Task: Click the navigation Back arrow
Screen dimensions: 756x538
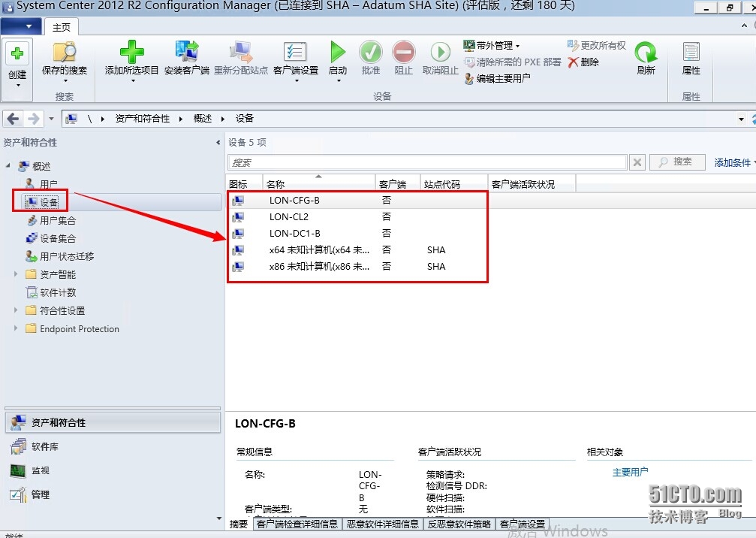Action: [13, 118]
